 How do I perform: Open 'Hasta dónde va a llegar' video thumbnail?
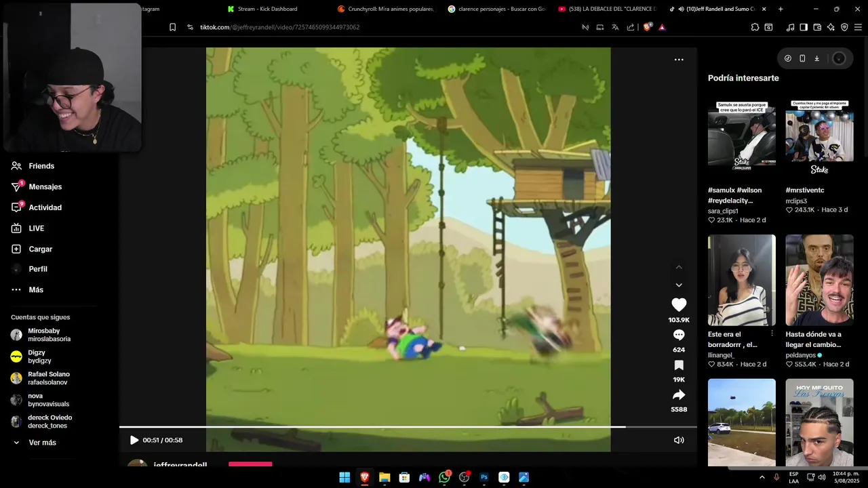pyautogui.click(x=819, y=280)
